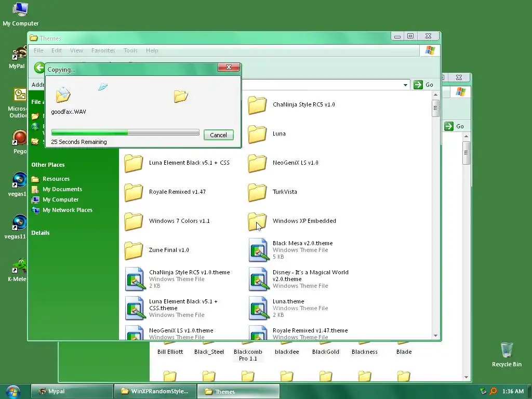This screenshot has height=399, width=532.
Task: Collapse the Other Places section
Action: (x=48, y=165)
